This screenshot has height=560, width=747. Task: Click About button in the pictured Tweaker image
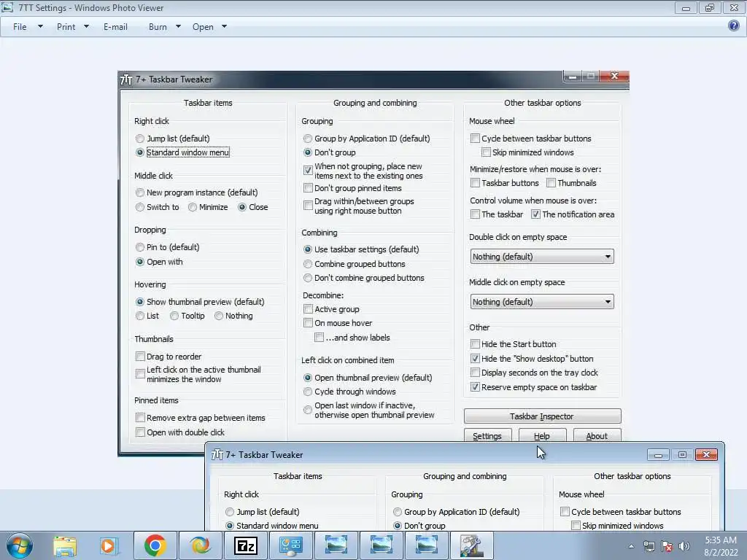[597, 436]
